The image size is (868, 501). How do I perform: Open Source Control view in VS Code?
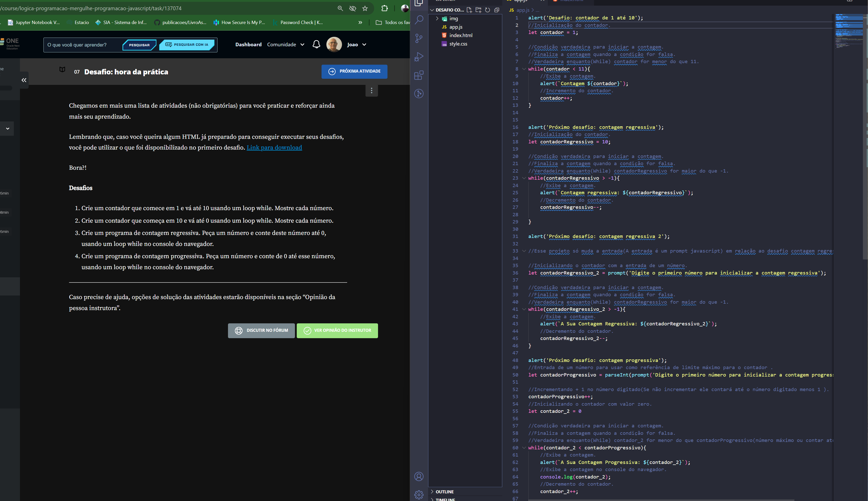(x=419, y=38)
